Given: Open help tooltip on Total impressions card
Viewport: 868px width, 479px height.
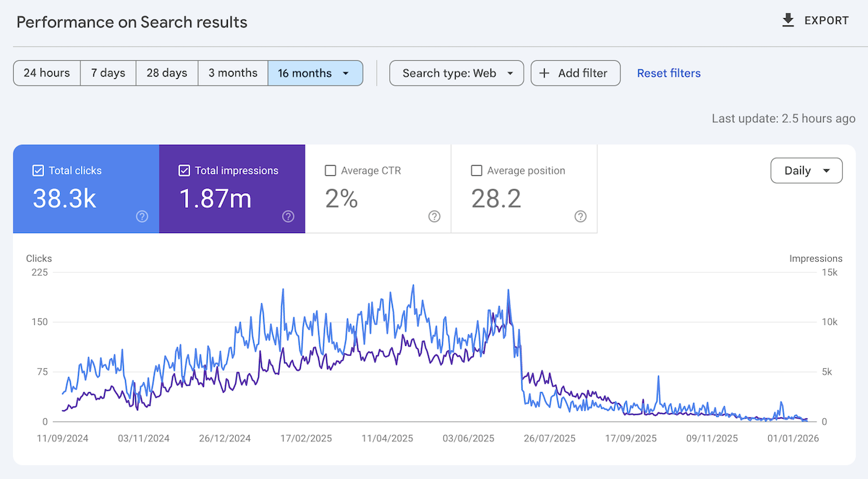Looking at the screenshot, I should click(288, 216).
